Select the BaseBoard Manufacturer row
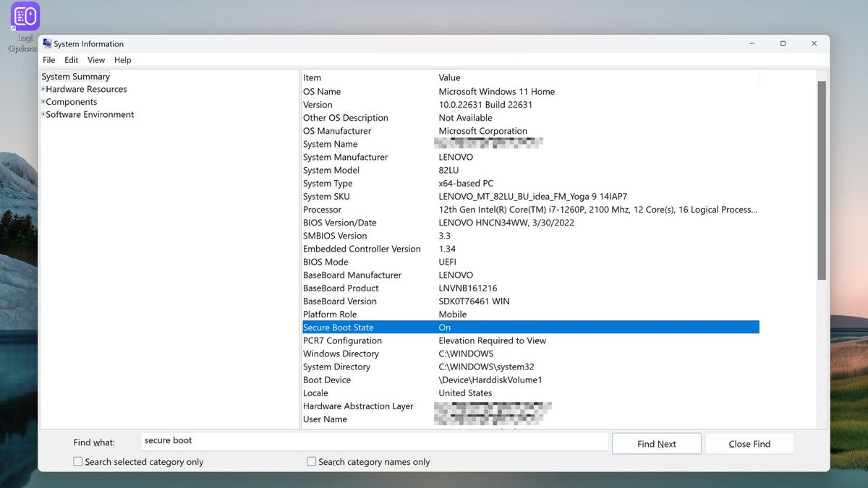 click(x=530, y=275)
